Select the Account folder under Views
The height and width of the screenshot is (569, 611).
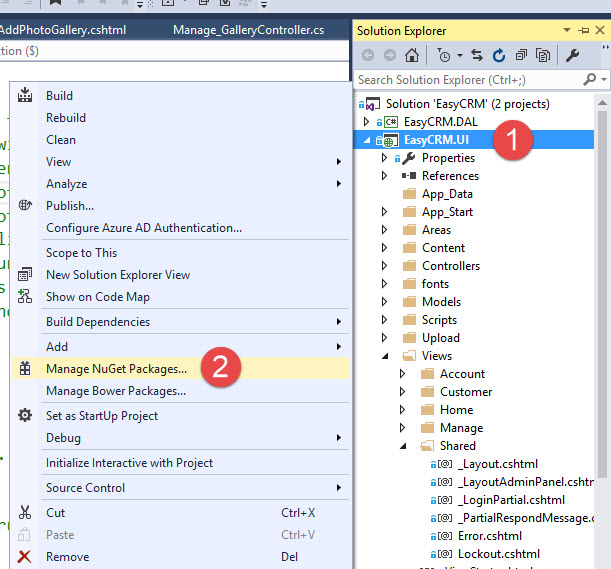click(x=462, y=374)
